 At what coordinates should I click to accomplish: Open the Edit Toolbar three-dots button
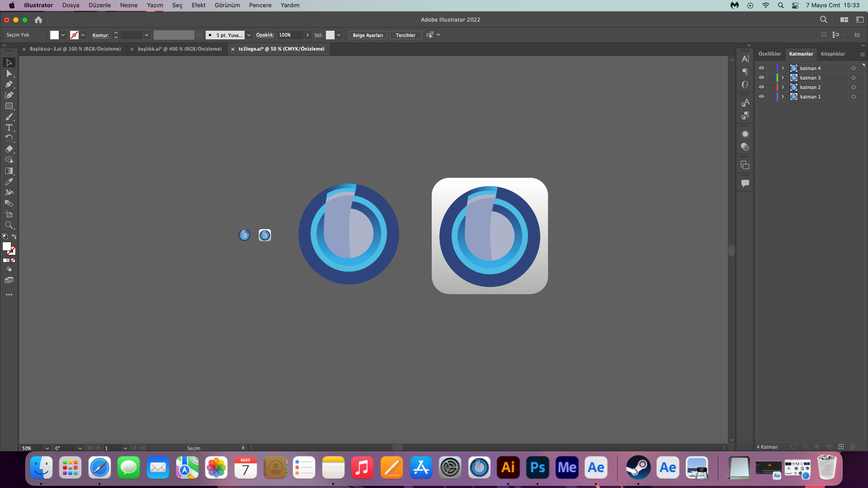point(9,295)
